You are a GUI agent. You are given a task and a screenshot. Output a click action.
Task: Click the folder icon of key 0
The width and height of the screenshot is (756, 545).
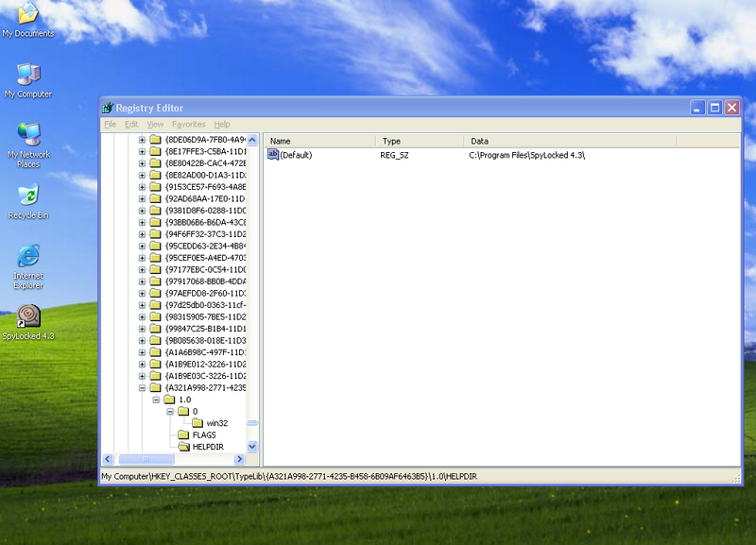183,411
